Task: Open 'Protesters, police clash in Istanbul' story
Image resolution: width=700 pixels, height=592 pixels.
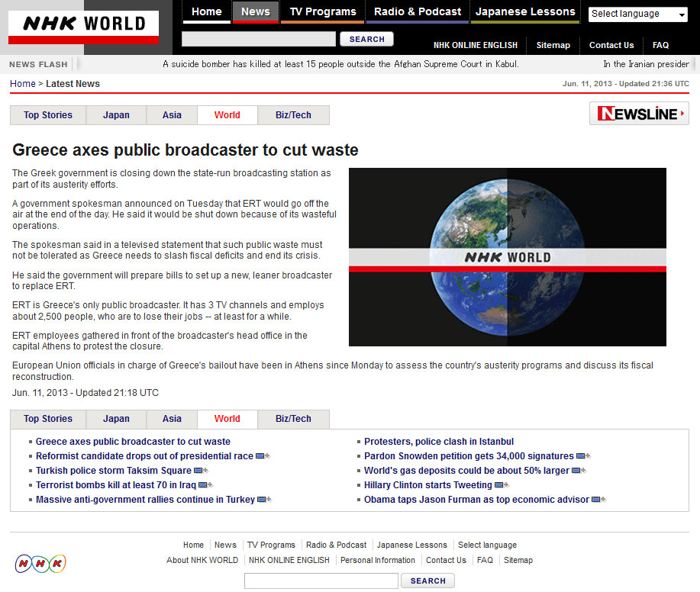Action: [x=438, y=442]
